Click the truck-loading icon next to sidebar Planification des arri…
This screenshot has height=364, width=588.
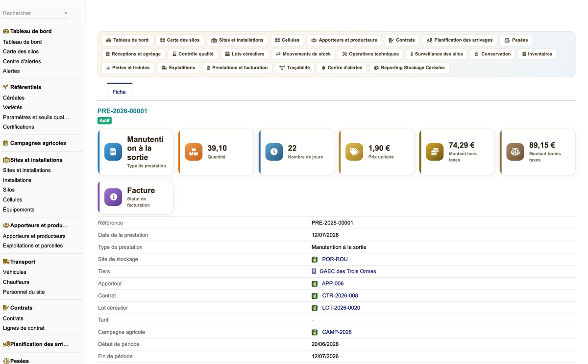(6, 344)
